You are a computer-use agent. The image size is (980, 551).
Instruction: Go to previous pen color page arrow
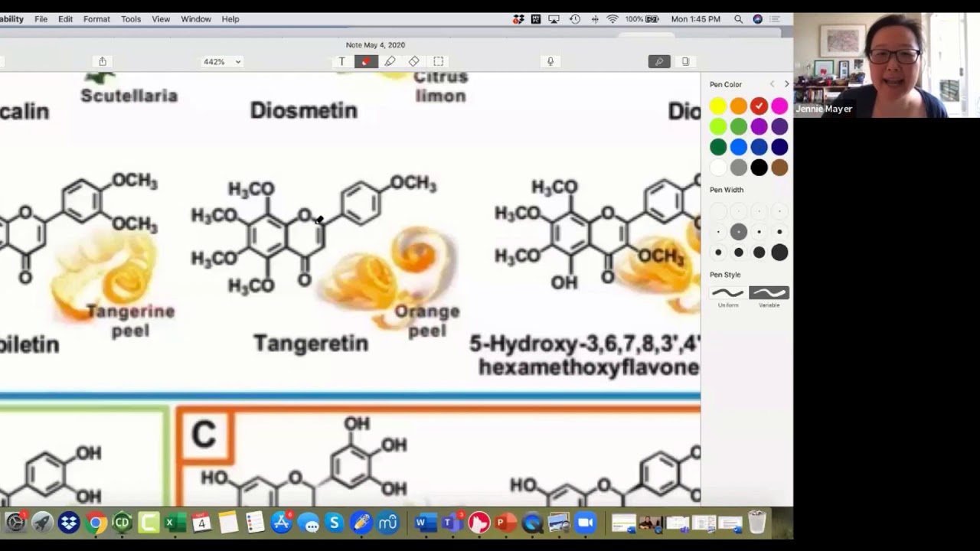click(772, 84)
